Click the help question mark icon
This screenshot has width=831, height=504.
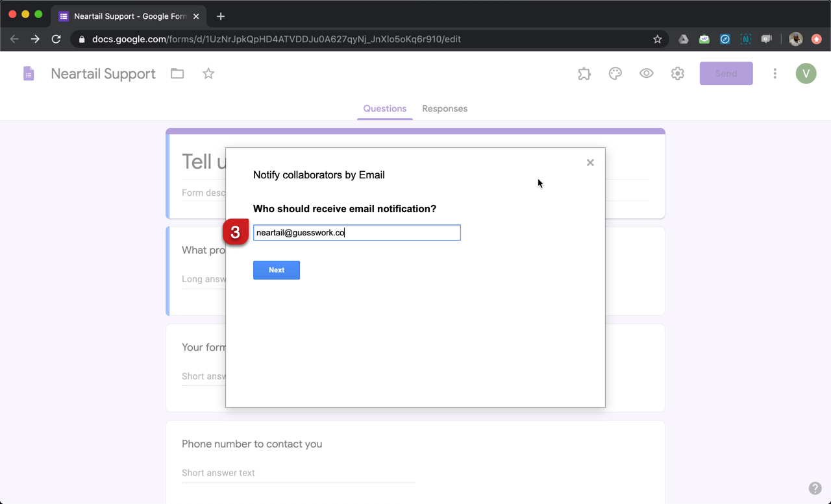815,488
